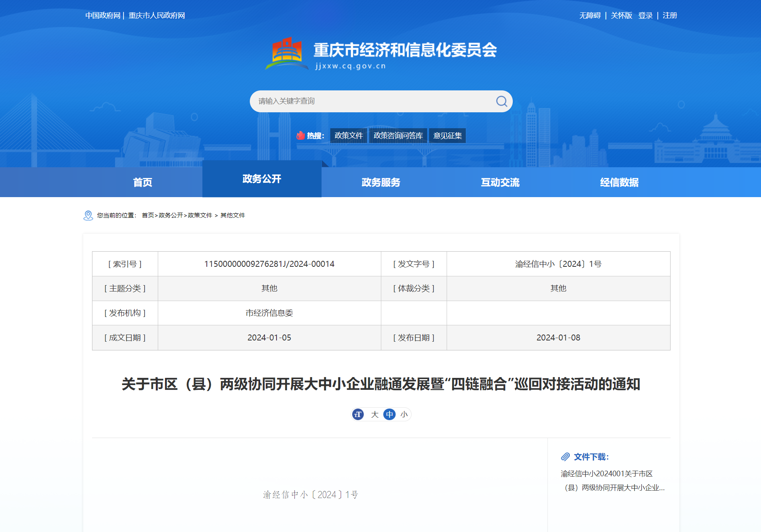This screenshot has width=761, height=532.
Task: Click the paperclip file download icon
Action: point(565,457)
